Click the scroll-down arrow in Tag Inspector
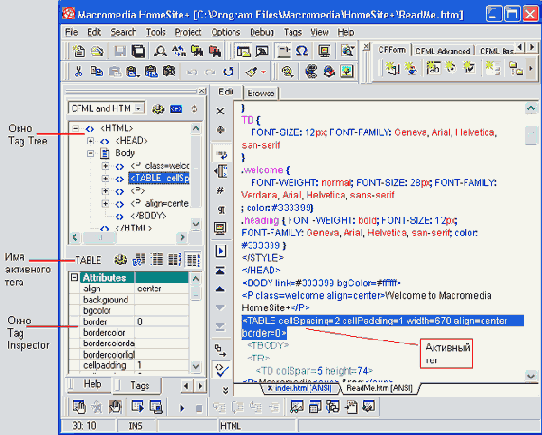This screenshot has width=542, height=435. coord(196,366)
